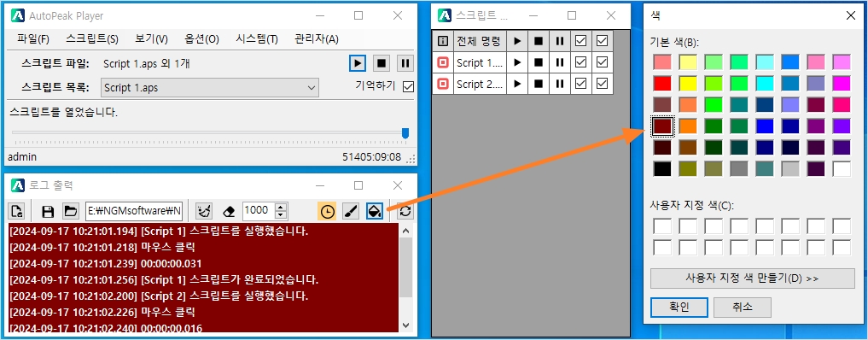Stop Script 2 in the script table
Screen dimensions: 868x340
538,85
